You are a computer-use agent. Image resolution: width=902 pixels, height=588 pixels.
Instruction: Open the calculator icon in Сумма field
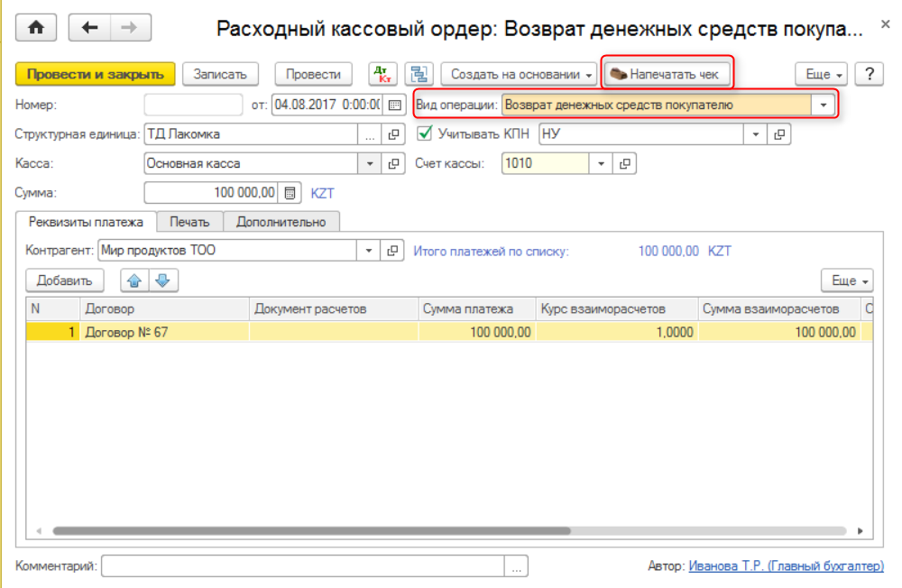coord(290,193)
